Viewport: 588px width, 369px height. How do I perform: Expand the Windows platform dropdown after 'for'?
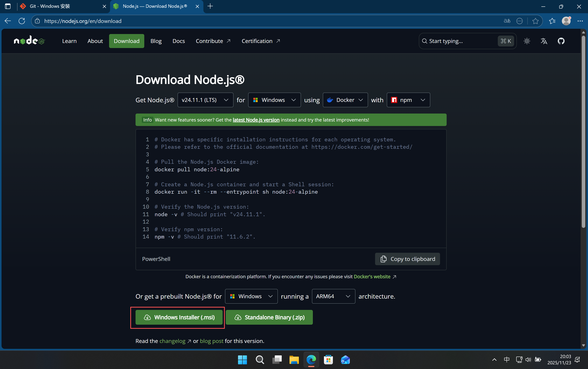click(x=274, y=100)
